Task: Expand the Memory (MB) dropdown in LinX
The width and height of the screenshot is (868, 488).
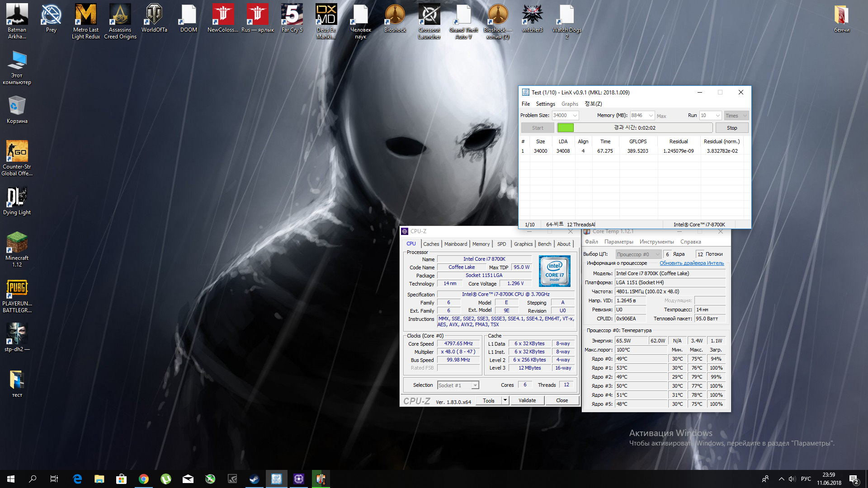Action: [x=651, y=116]
